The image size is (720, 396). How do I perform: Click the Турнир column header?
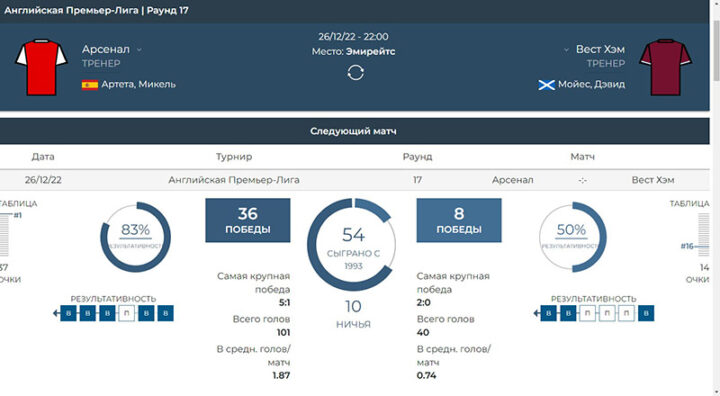tap(234, 157)
